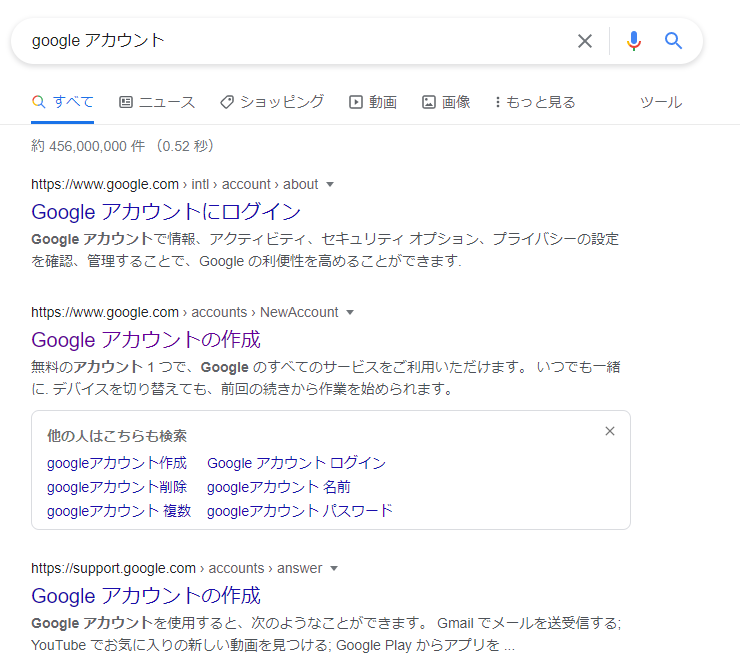This screenshot has height=666, width=740.
Task: Search for googleアカウント削除
Action: 117,487
